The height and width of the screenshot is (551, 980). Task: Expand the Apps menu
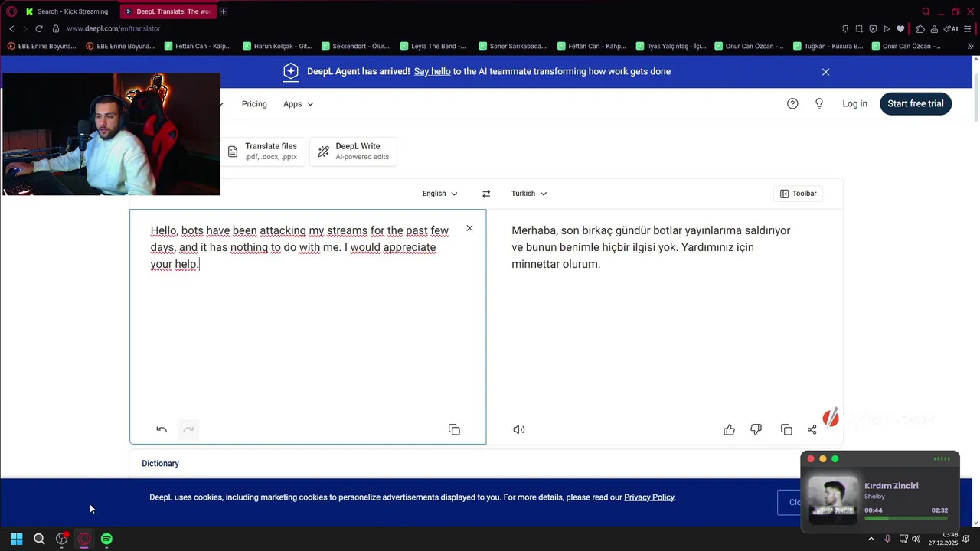point(298,103)
